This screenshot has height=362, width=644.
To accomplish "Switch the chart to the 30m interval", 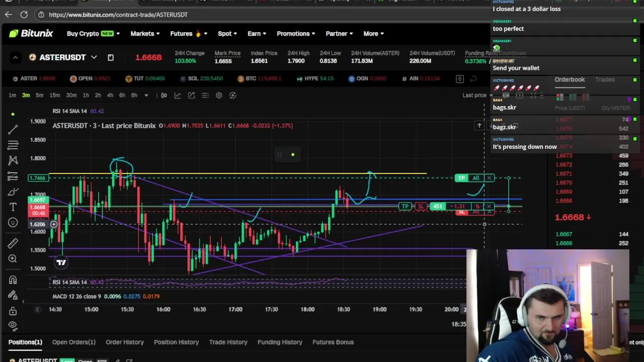I will (x=71, y=96).
